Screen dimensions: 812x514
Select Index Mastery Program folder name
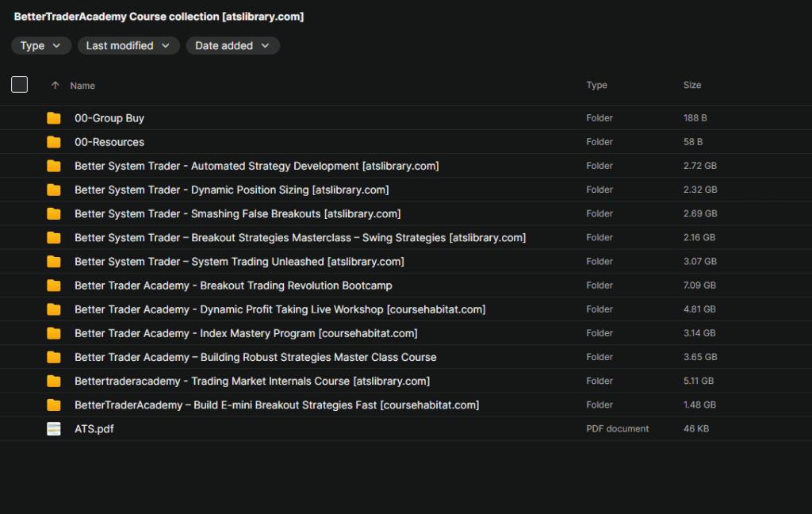pos(246,333)
